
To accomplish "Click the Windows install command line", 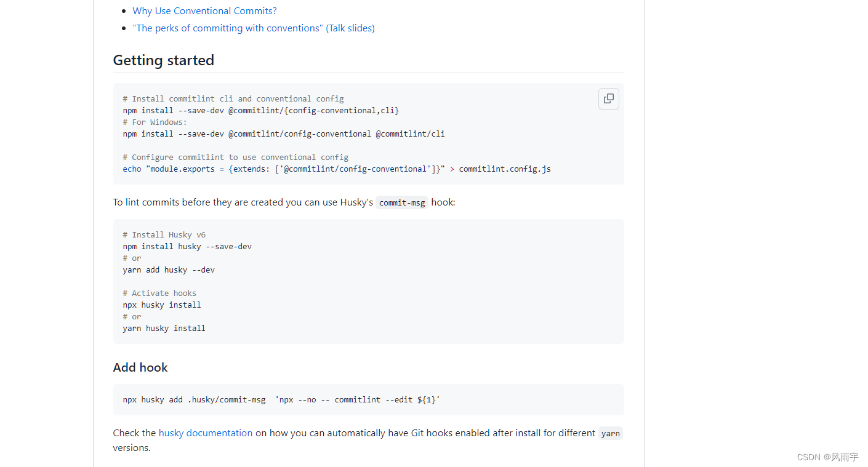I will tap(283, 134).
